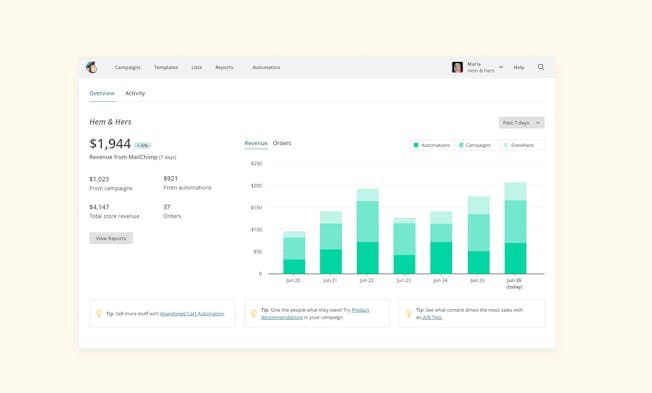The height and width of the screenshot is (393, 652).
Task: Open the Campaigns nav menu
Action: [127, 67]
